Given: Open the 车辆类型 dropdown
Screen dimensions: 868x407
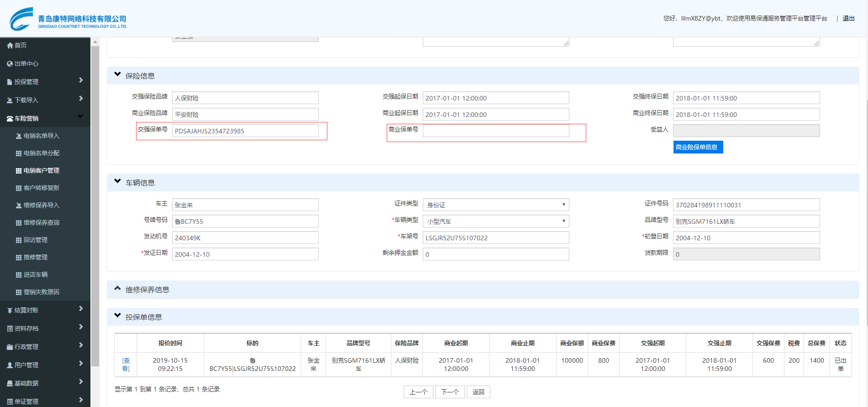Looking at the screenshot, I should click(x=496, y=221).
